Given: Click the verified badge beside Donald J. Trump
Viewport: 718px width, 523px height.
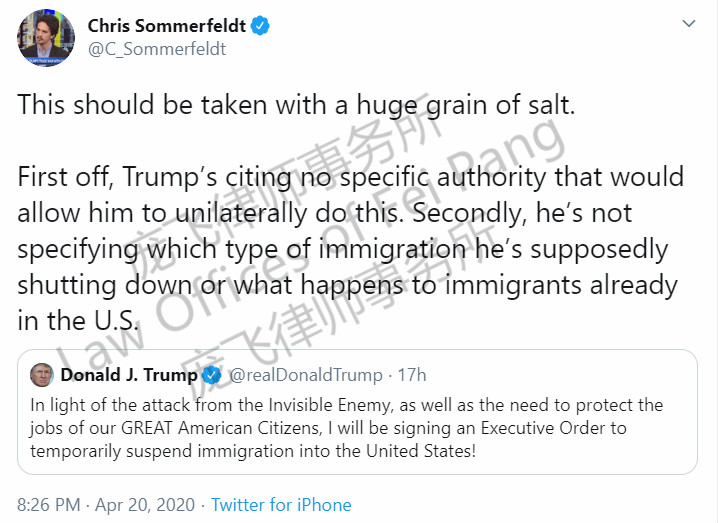Looking at the screenshot, I should (213, 375).
